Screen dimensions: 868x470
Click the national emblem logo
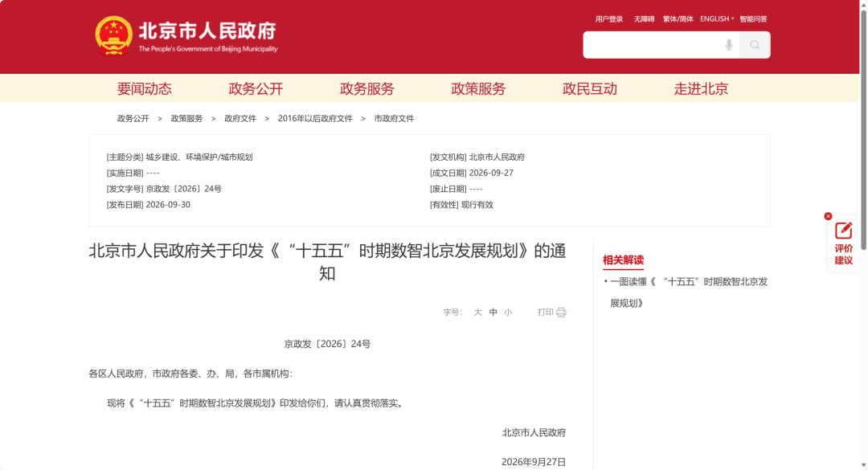pos(113,36)
